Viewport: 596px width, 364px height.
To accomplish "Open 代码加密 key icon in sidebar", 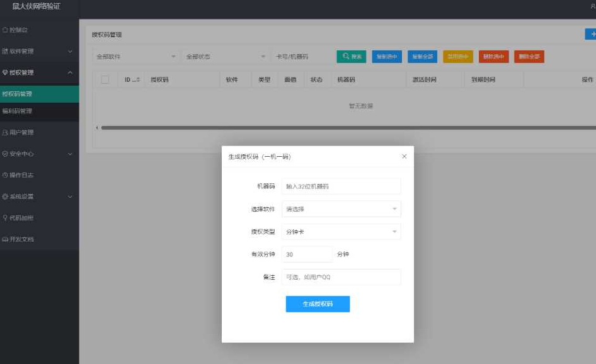I will click(5, 218).
